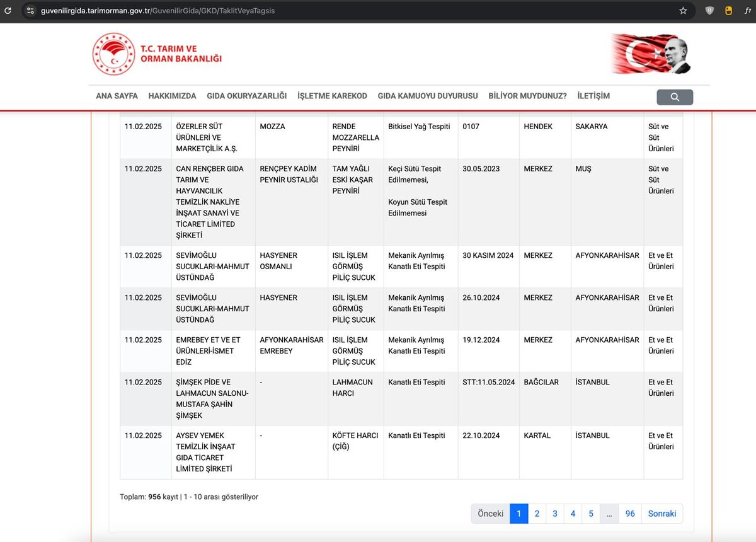The image size is (756, 542).
Task: Click the 26.10.2024 date cell
Action: coord(488,309)
